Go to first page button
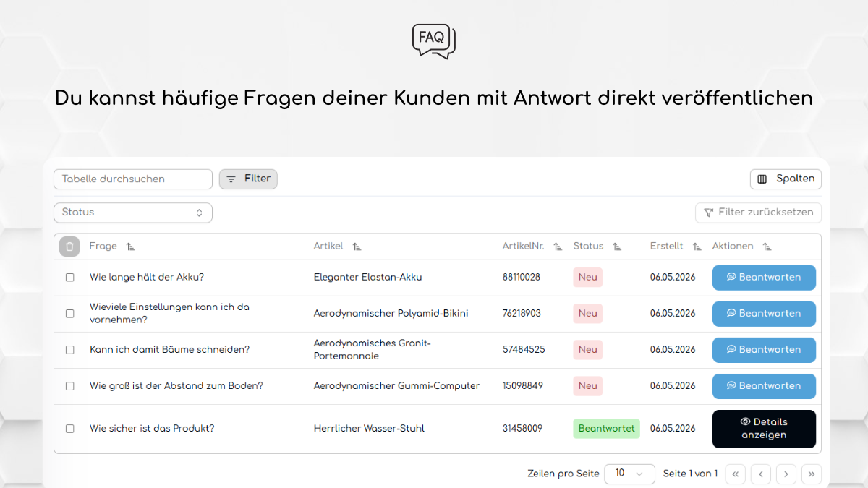868x488 pixels. click(x=735, y=474)
